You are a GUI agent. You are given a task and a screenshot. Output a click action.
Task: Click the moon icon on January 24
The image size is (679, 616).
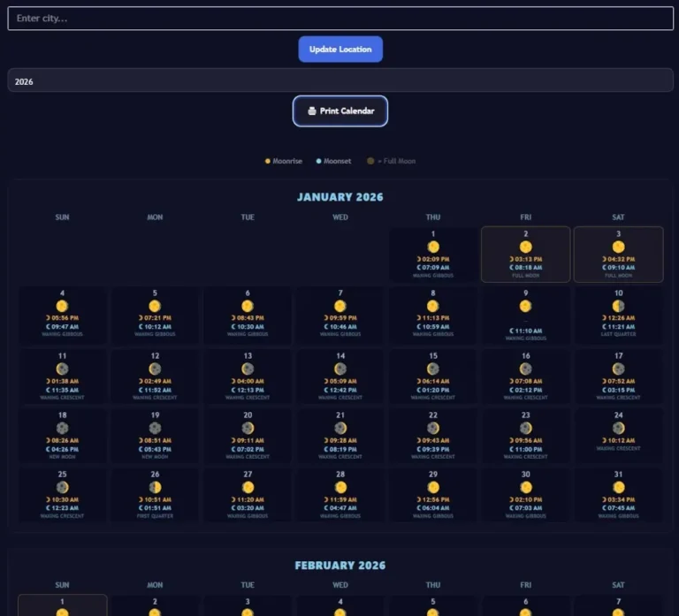pyautogui.click(x=618, y=428)
